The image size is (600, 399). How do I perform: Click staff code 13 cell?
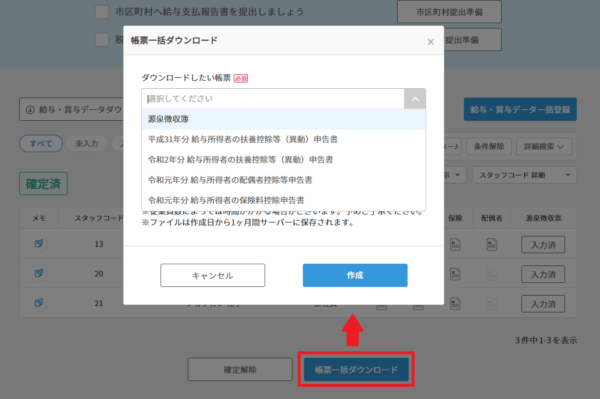point(99,244)
